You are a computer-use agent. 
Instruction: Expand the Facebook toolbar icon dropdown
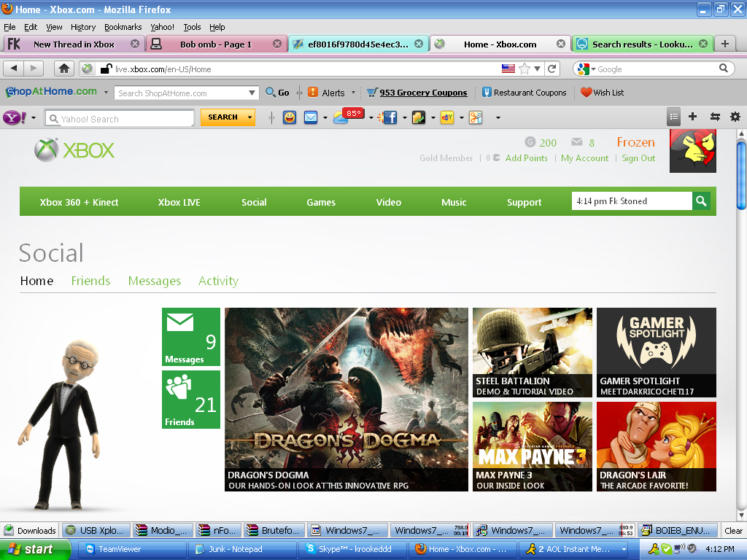[x=404, y=117]
